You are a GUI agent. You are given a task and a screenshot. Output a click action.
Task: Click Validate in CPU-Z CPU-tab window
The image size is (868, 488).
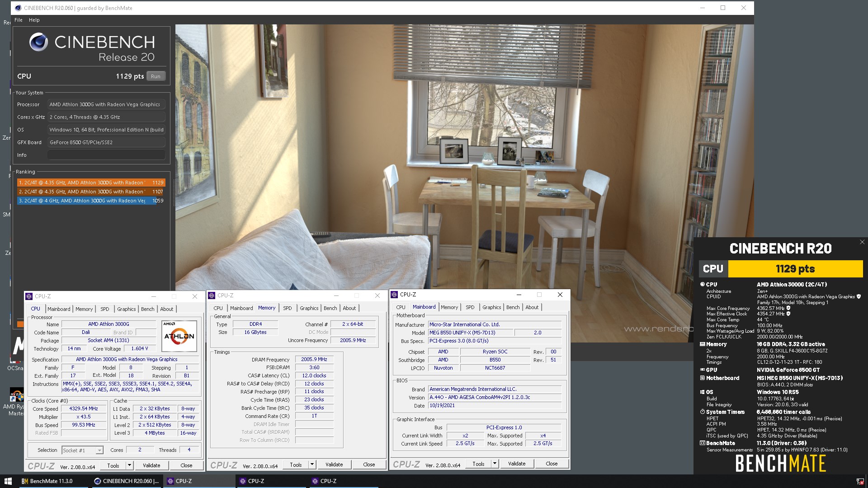[151, 465]
